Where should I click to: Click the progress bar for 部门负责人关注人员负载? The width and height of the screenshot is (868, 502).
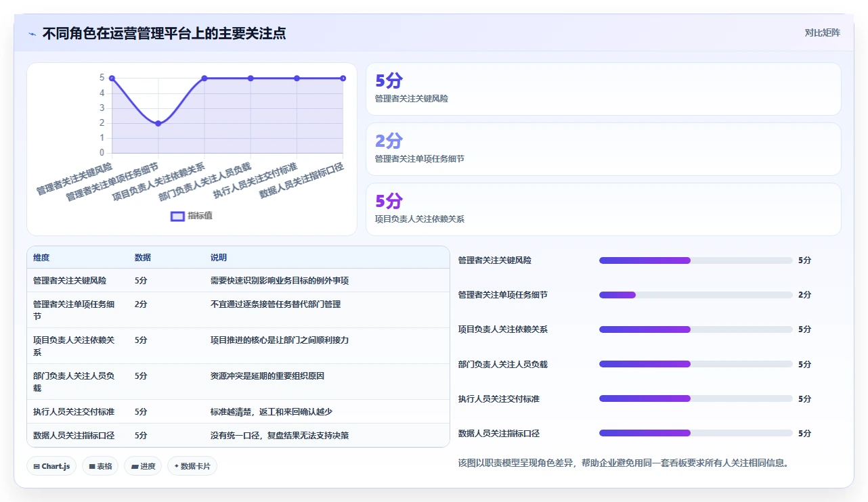coord(696,364)
